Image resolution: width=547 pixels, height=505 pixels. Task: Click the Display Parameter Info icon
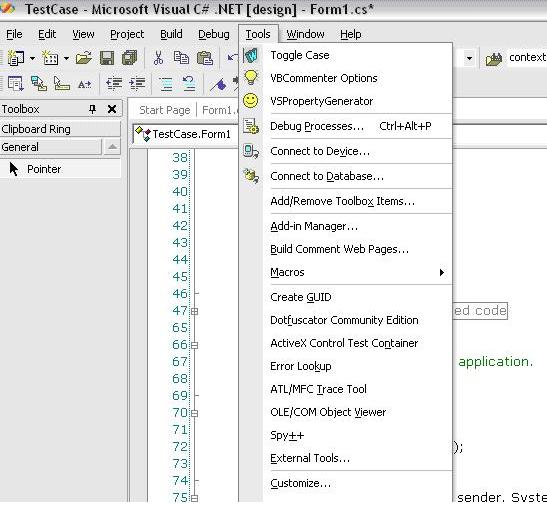click(x=39, y=84)
